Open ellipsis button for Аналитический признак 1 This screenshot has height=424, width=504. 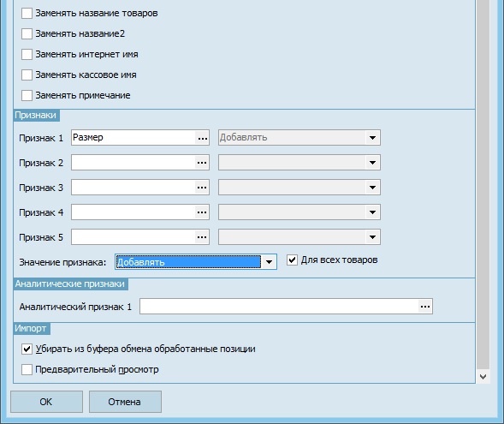click(425, 307)
